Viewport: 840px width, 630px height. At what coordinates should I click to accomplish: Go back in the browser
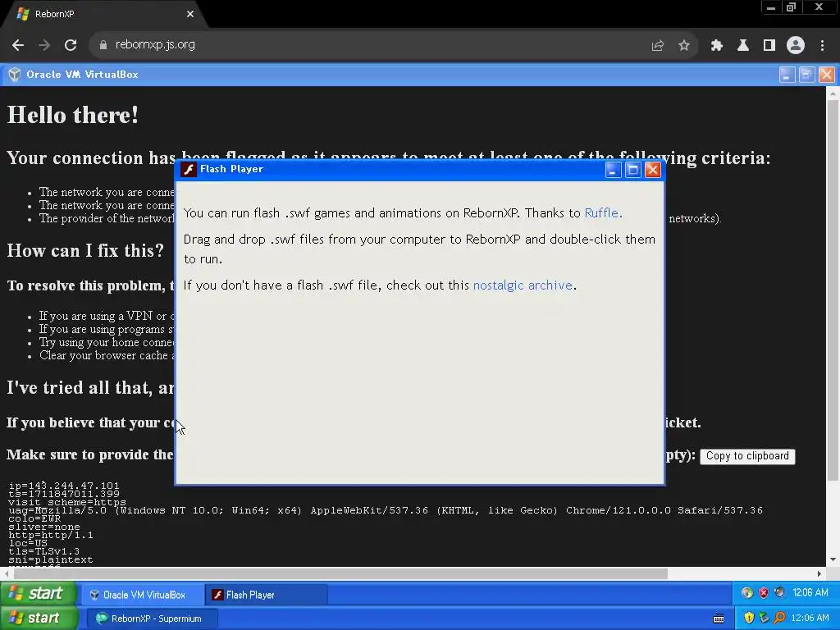(18, 45)
